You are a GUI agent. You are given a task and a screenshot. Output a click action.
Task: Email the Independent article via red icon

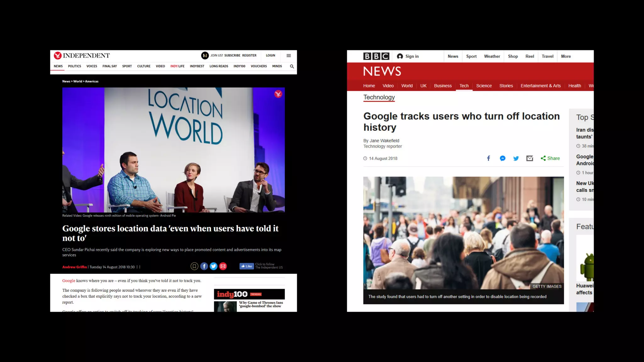pyautogui.click(x=223, y=266)
